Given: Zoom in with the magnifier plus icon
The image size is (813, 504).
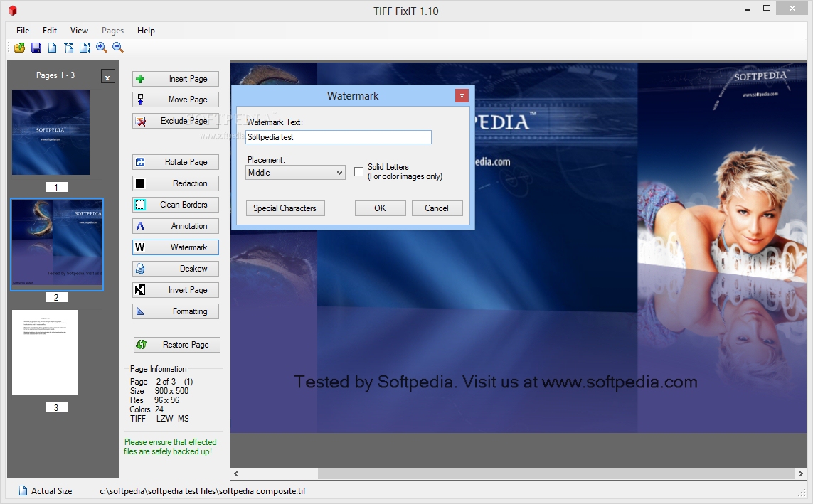Looking at the screenshot, I should point(102,48).
